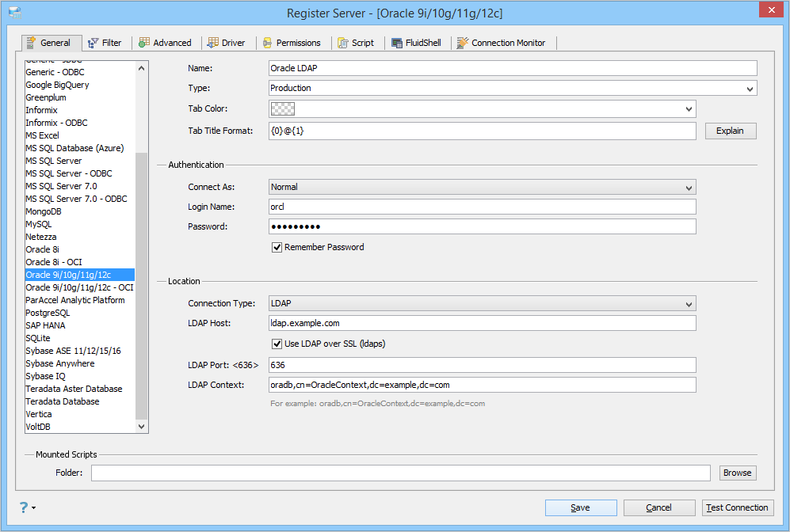Click the Connection Monitor tab icon
Viewport: 790px width, 532px height.
point(463,43)
